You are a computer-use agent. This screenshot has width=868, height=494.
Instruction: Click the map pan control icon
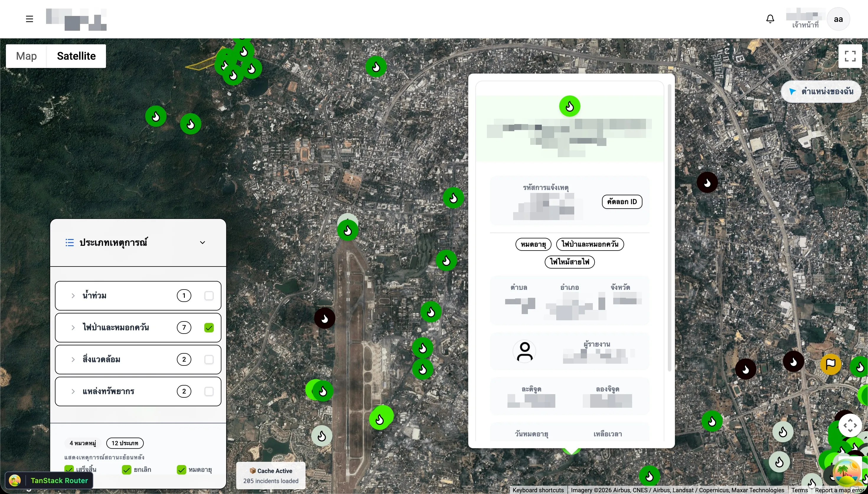point(850,425)
